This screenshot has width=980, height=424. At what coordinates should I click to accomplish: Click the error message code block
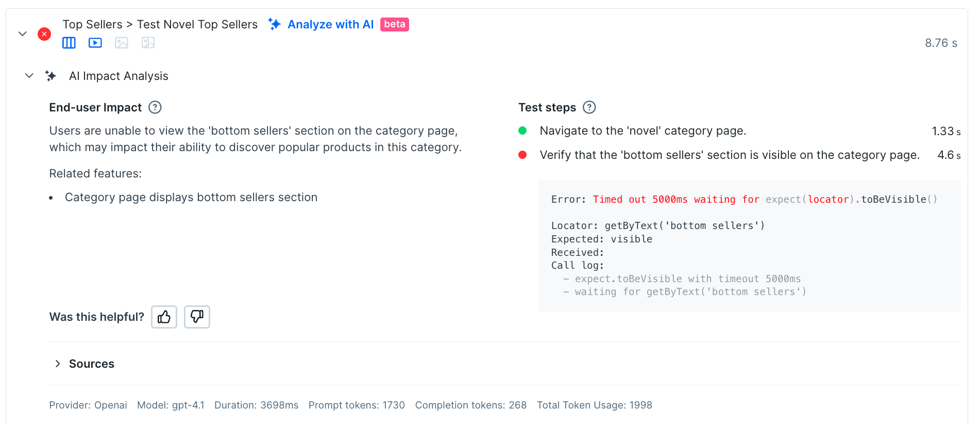pyautogui.click(x=749, y=246)
